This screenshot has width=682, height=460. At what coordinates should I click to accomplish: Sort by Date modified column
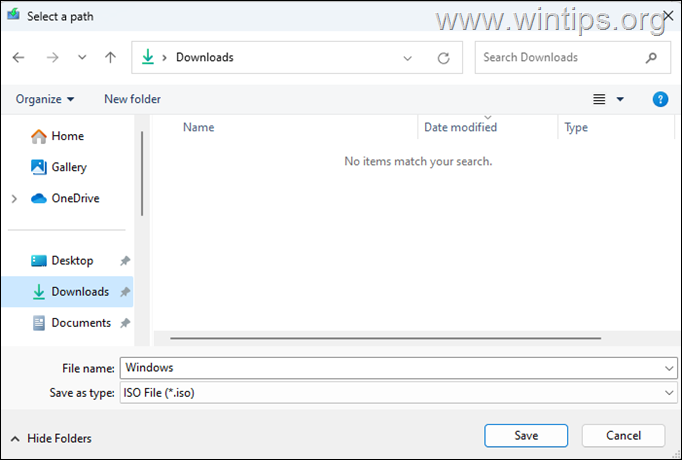460,127
